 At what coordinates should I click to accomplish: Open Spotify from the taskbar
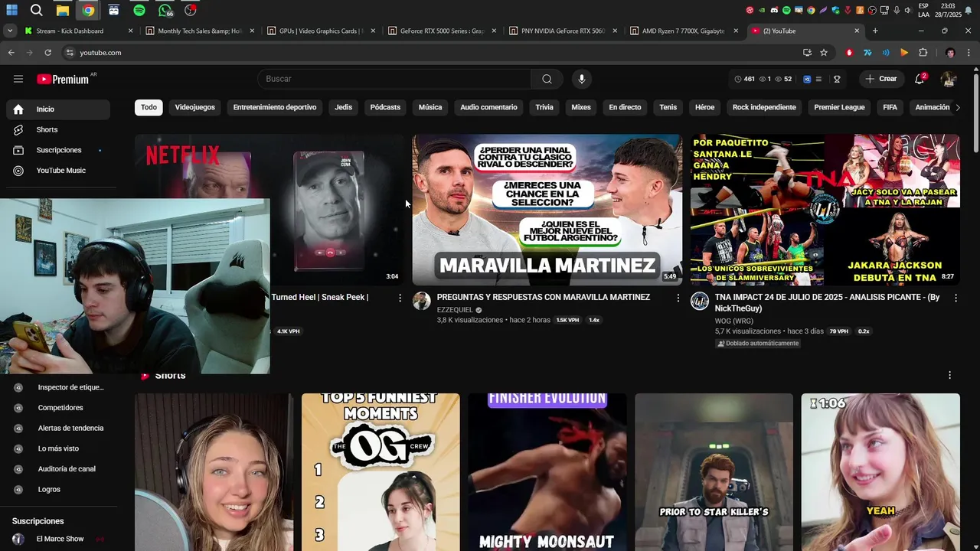pyautogui.click(x=139, y=10)
